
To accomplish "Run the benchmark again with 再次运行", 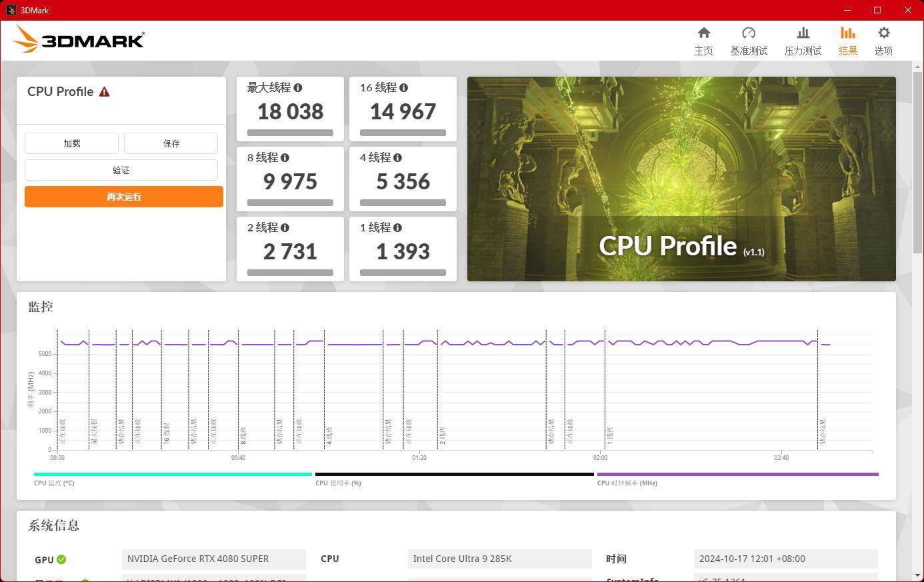I will [124, 197].
